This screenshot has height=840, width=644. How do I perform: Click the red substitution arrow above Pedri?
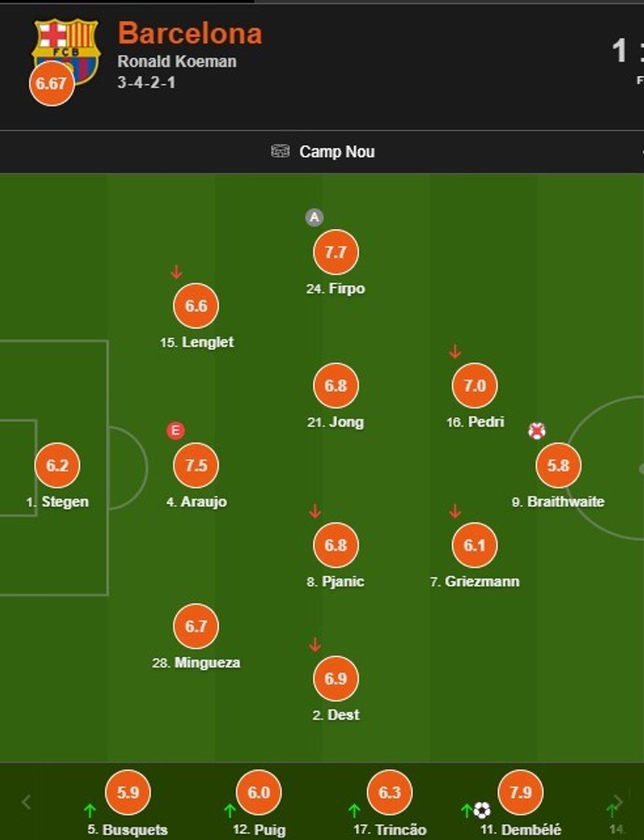pyautogui.click(x=455, y=351)
